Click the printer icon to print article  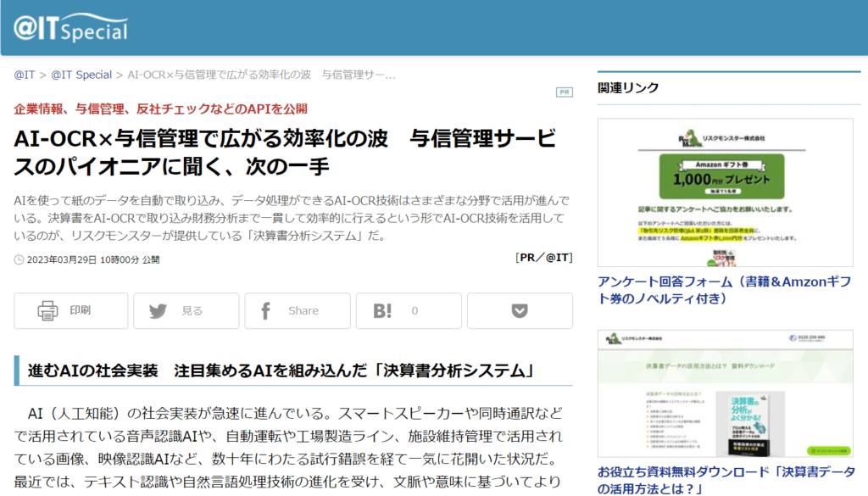tap(47, 311)
